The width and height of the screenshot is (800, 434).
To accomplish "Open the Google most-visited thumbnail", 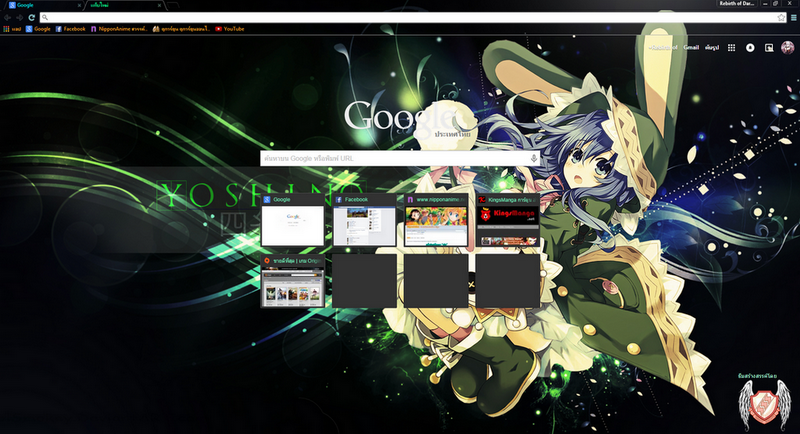I will 293,220.
